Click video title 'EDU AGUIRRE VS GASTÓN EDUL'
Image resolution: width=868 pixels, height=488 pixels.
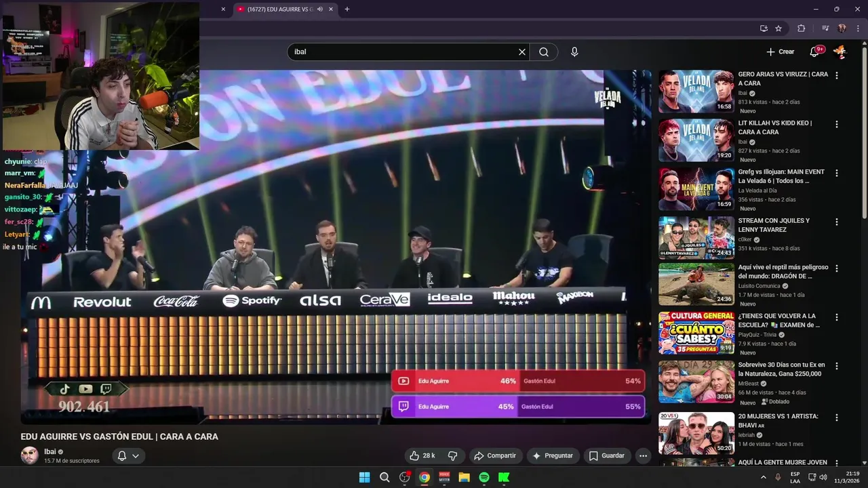(119, 436)
